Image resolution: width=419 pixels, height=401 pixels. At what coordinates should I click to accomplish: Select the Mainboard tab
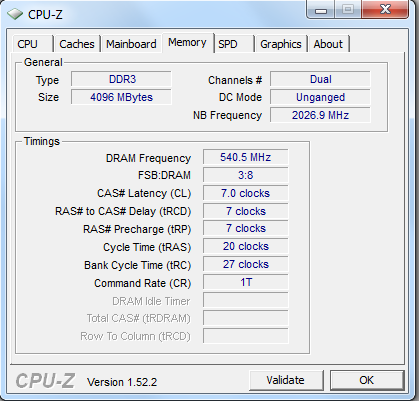(x=131, y=44)
